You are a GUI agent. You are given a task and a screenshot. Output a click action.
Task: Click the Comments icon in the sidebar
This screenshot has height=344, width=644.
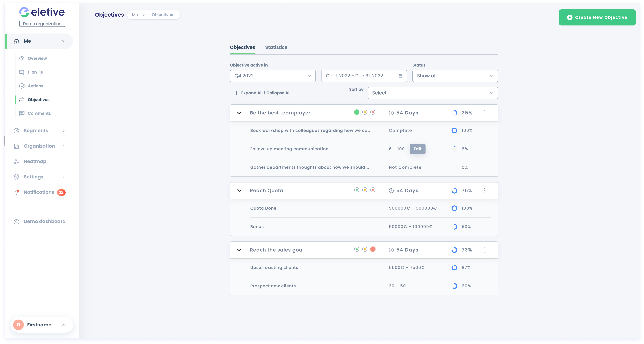point(22,113)
